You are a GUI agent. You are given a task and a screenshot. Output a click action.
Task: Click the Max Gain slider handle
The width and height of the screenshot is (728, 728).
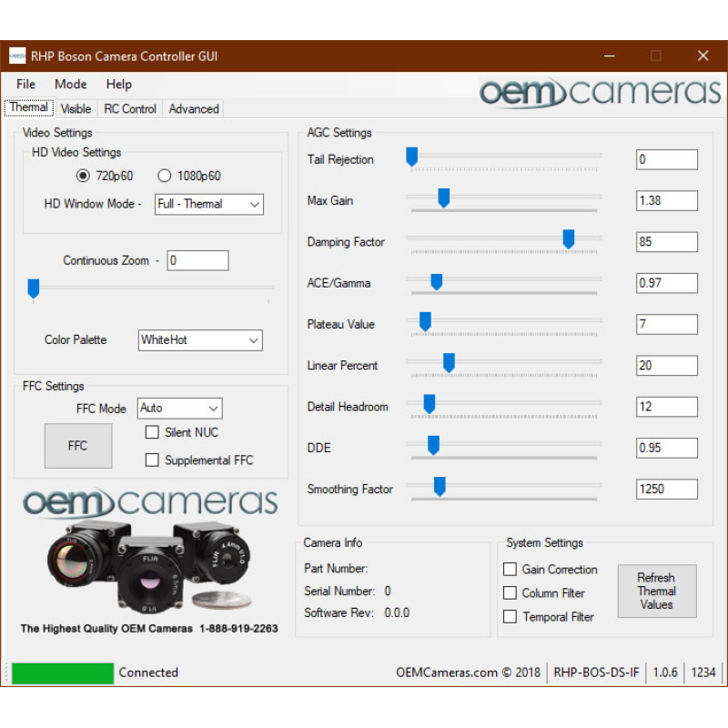point(444,198)
